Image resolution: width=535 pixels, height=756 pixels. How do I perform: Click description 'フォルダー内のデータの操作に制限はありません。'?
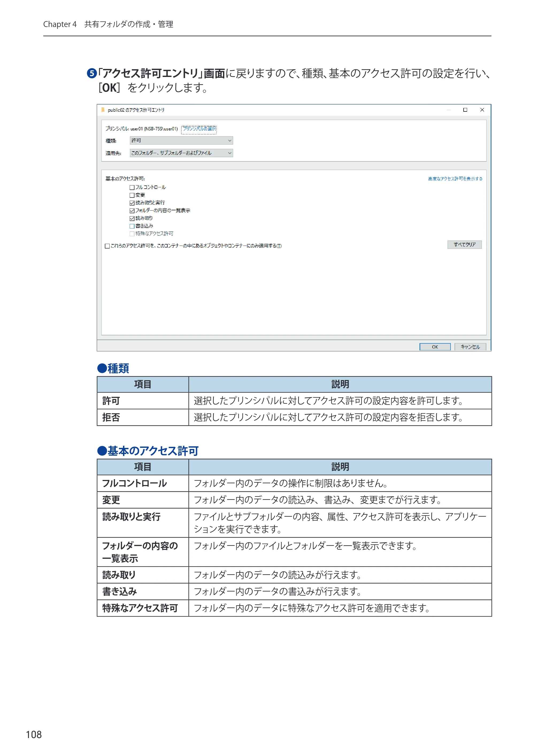(291, 483)
